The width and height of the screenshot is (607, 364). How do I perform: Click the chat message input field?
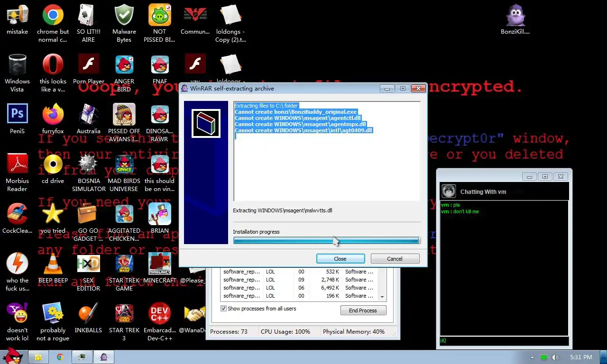(x=504, y=341)
